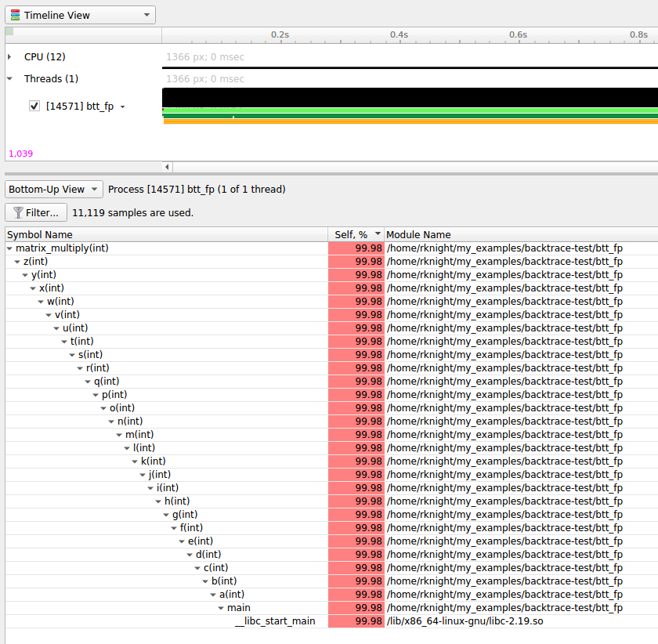Collapse the z(int) tree node

17,261
